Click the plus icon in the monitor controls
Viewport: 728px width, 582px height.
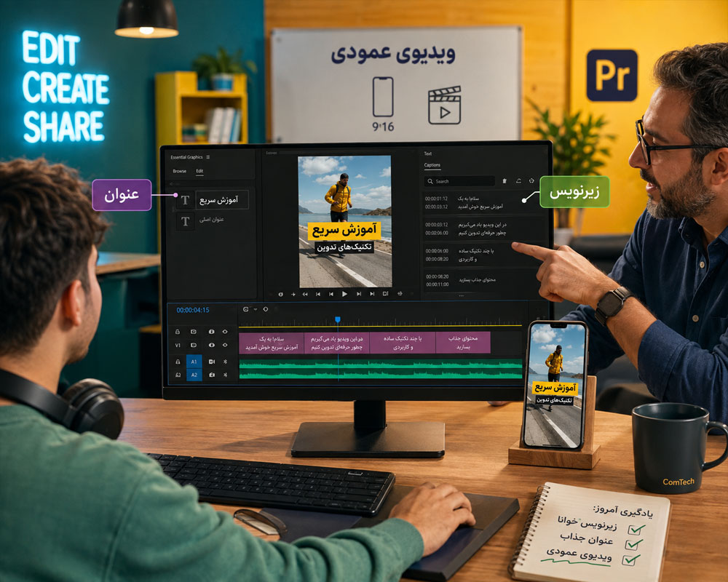pyautogui.click(x=293, y=294)
